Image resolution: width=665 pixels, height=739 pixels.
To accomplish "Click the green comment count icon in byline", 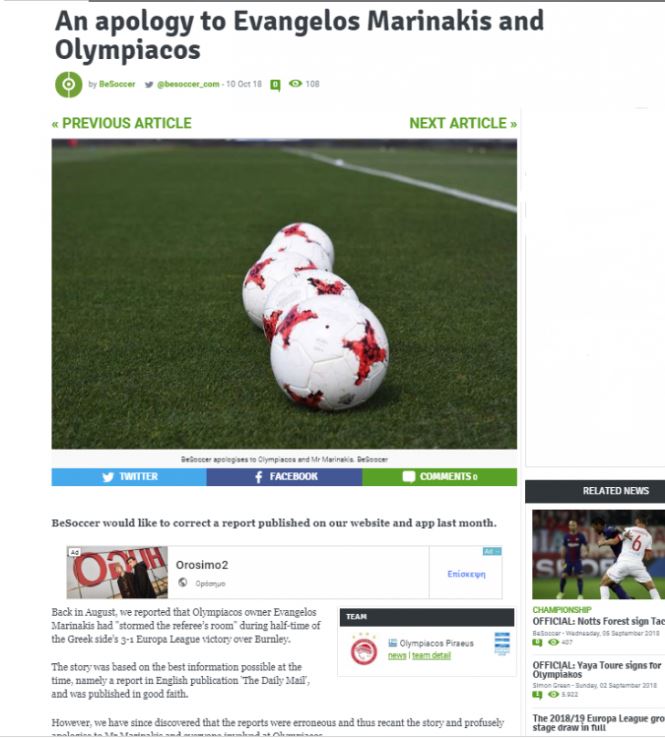I will pos(275,85).
